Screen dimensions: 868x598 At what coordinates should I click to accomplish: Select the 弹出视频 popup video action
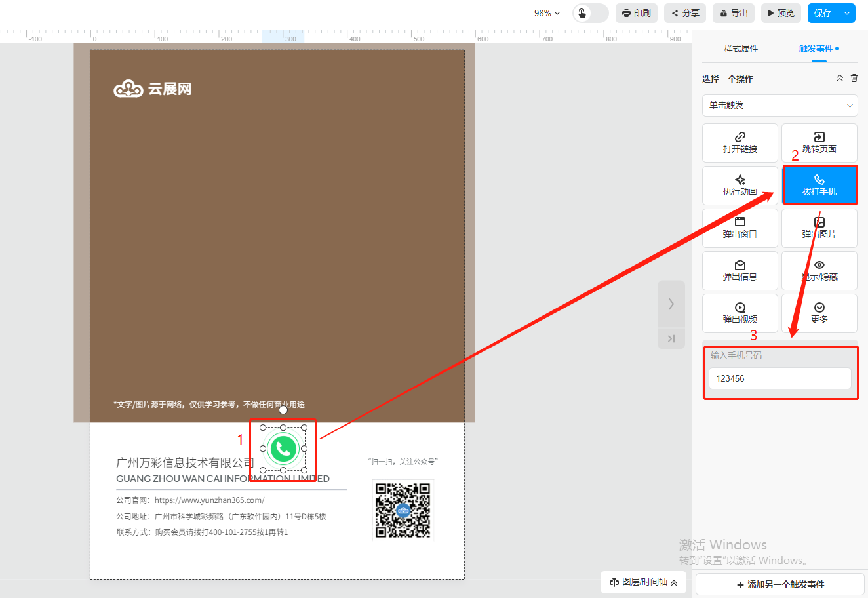pos(740,313)
